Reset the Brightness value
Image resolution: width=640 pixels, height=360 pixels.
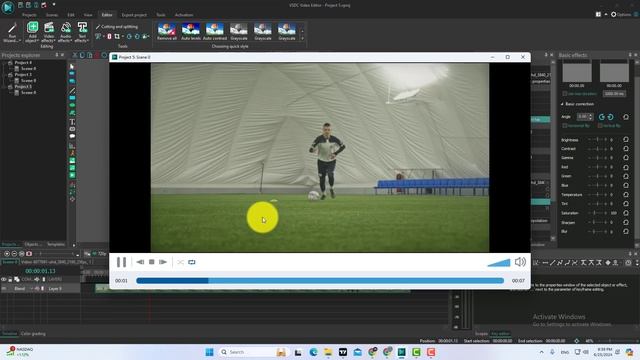click(626, 140)
